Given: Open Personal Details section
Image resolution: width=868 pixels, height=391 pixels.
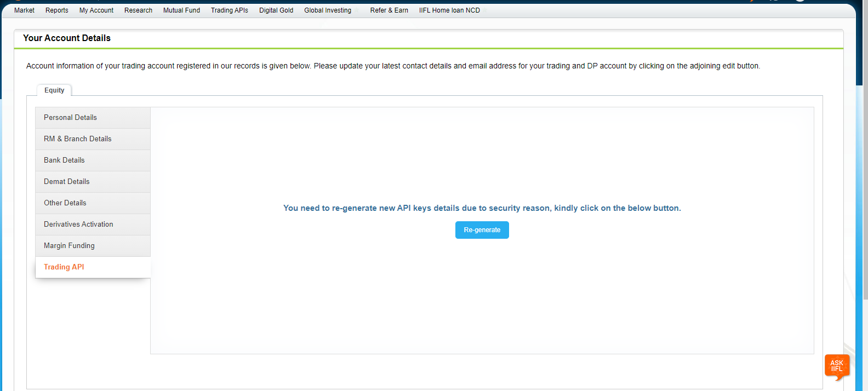Looking at the screenshot, I should [x=93, y=118].
